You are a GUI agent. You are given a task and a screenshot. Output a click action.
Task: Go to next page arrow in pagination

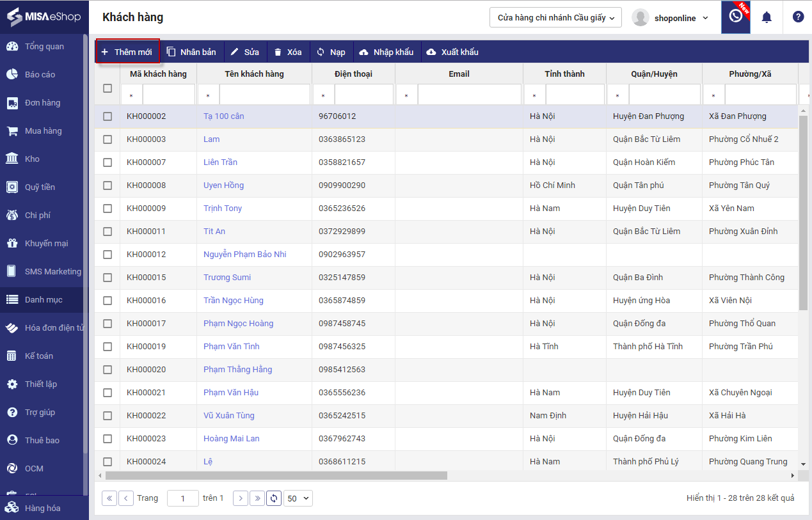[241, 498]
